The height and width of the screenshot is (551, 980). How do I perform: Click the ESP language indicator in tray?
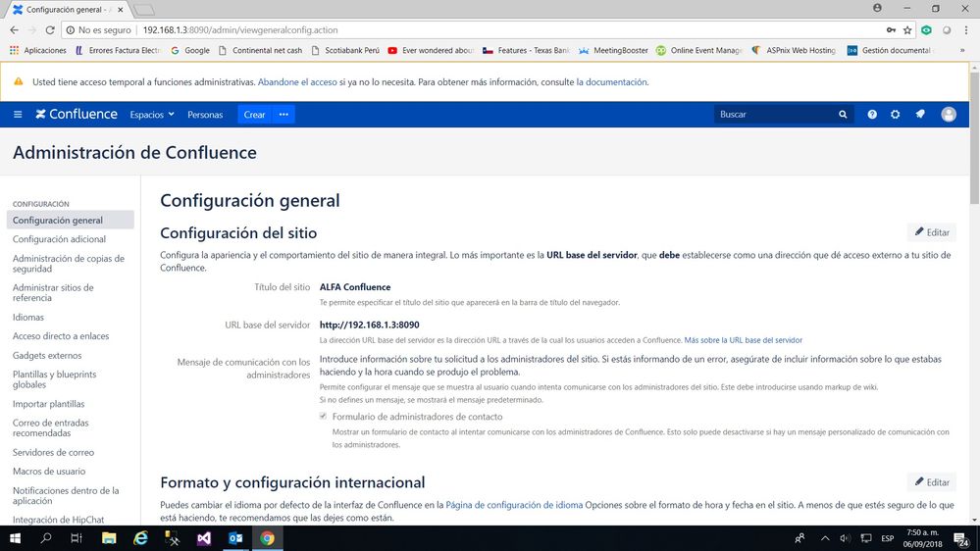(888, 538)
